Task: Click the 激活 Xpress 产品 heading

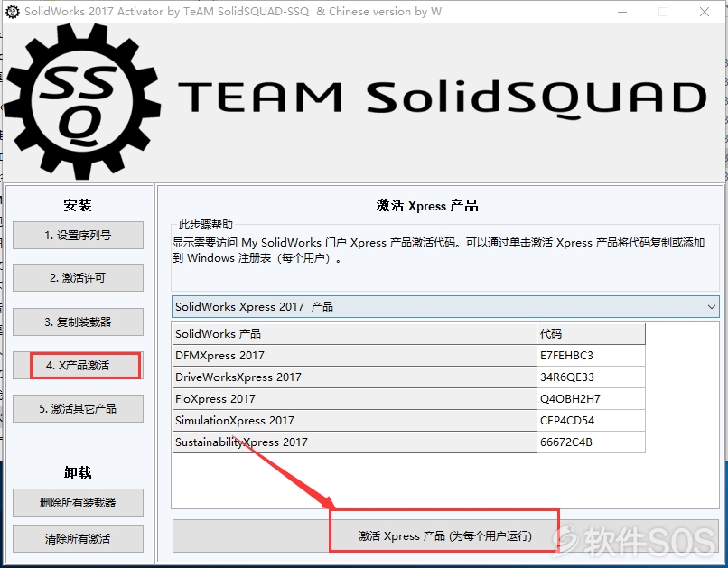Action: click(x=427, y=206)
